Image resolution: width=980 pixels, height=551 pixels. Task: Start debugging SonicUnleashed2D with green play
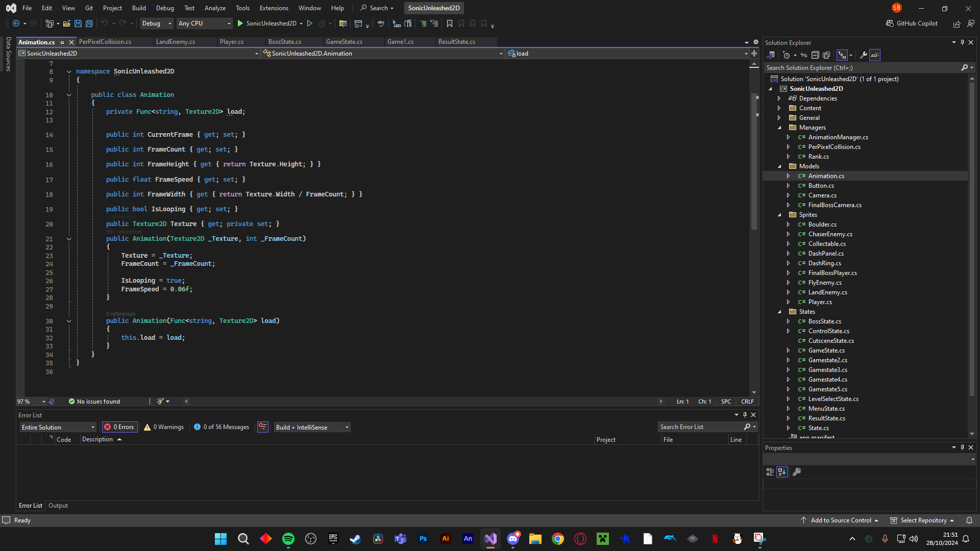coord(240,23)
